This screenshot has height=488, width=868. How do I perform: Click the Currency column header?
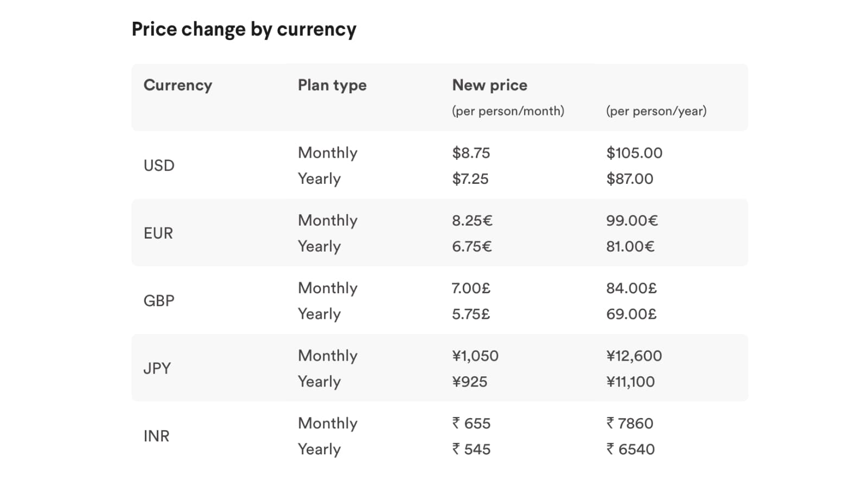pyautogui.click(x=177, y=85)
